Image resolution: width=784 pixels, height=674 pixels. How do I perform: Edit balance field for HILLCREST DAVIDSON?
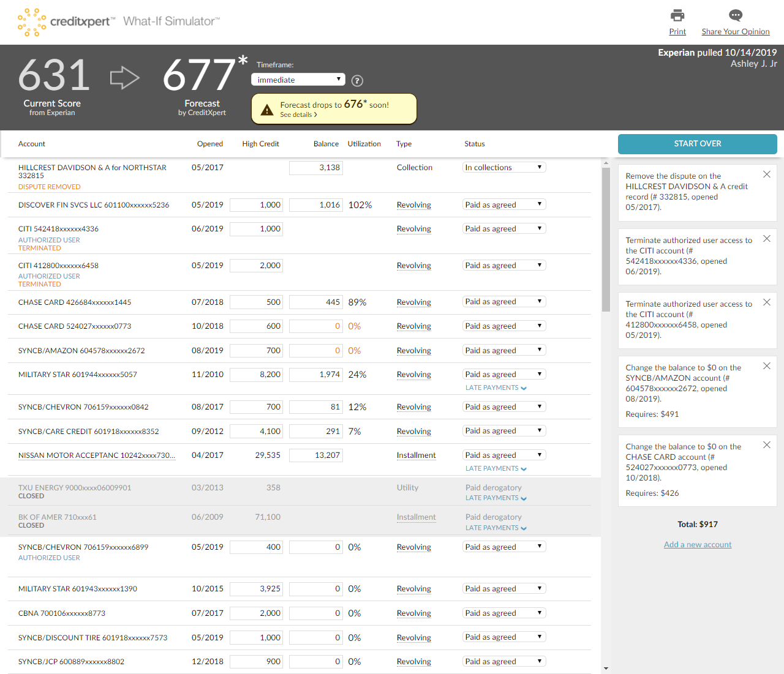click(x=316, y=168)
